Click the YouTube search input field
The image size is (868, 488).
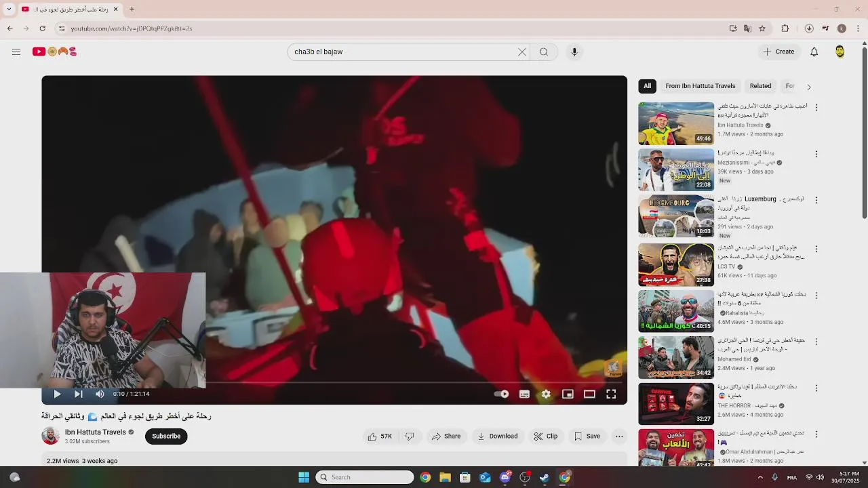(x=403, y=52)
